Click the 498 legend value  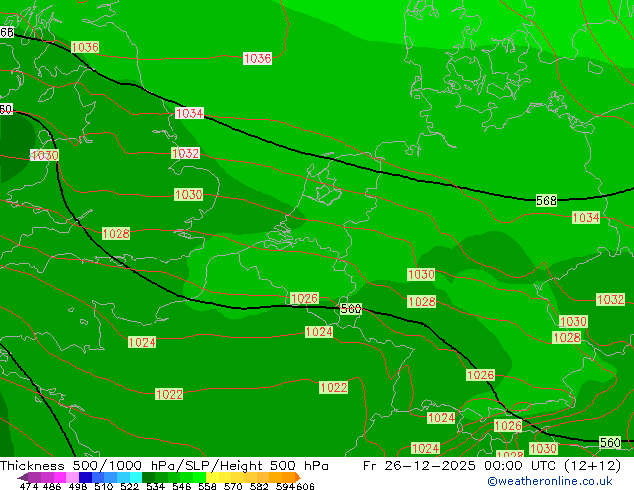[x=78, y=486]
